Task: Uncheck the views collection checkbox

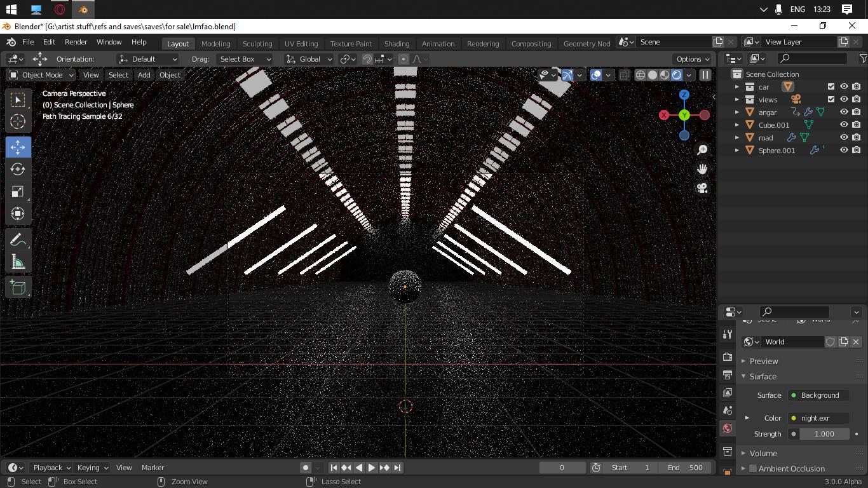Action: (831, 99)
